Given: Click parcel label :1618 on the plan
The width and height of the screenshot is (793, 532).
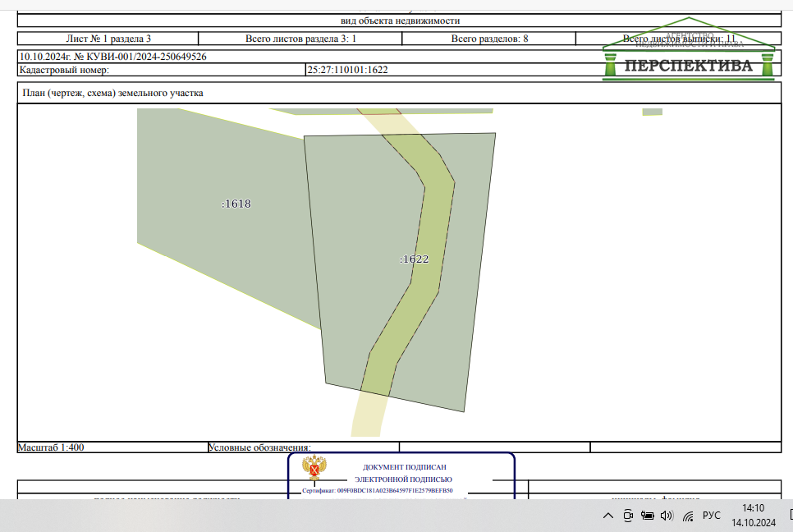Looking at the screenshot, I should 236,204.
